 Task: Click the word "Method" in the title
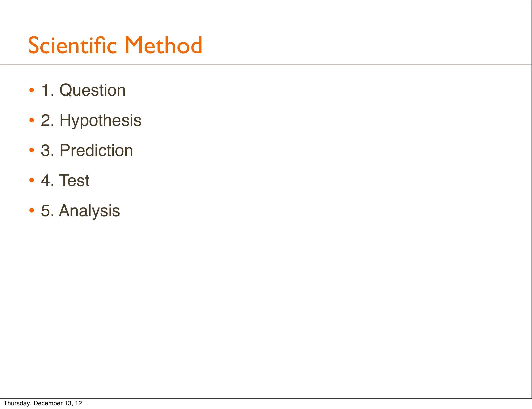[x=163, y=45]
